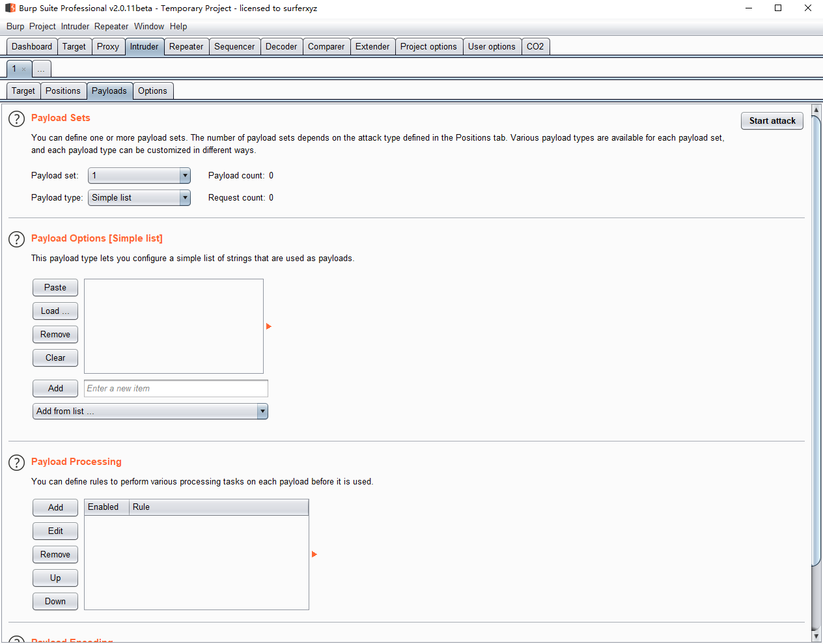This screenshot has height=644, width=823.
Task: Click the new attack tab labeled '...'
Action: 41,69
